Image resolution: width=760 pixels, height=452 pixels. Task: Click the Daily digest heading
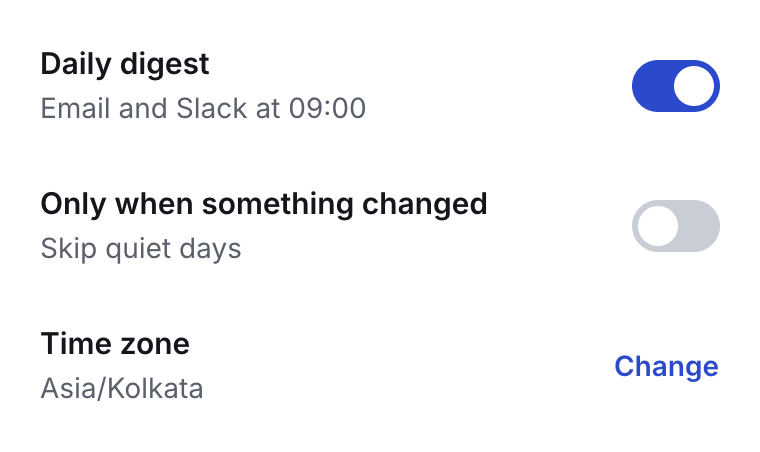pos(125,64)
